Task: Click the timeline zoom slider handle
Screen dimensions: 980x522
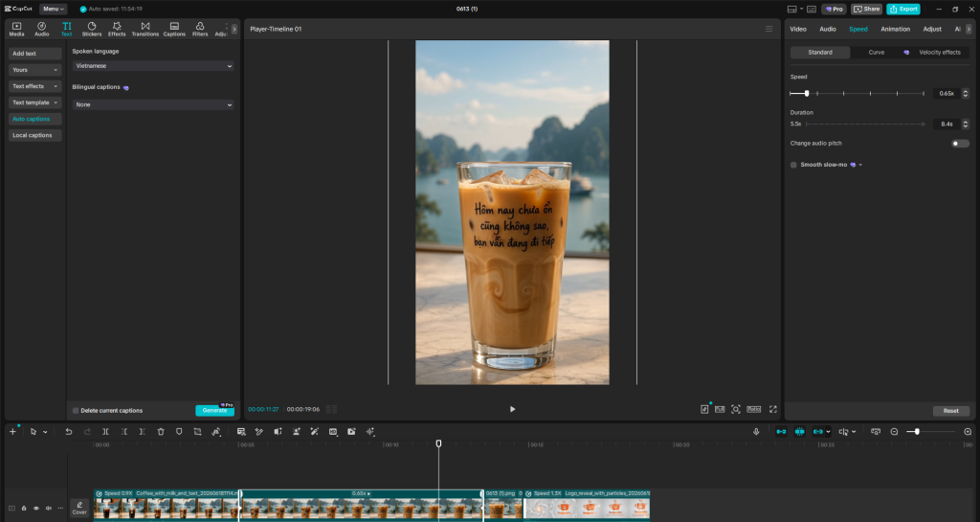Action: tap(917, 431)
